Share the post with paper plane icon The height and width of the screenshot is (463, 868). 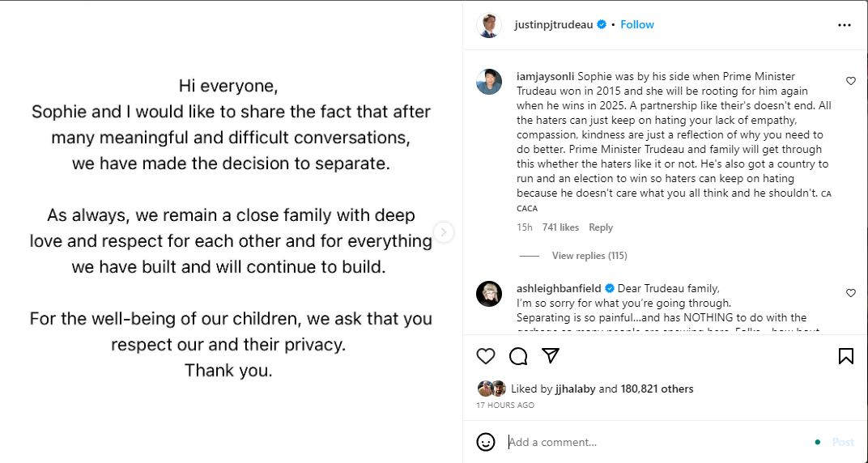click(x=551, y=356)
